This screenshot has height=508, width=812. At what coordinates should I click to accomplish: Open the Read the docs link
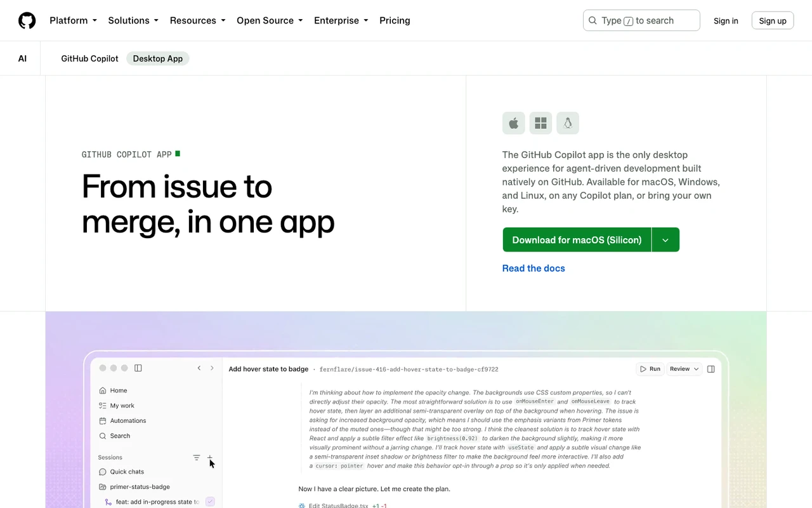coord(534,269)
